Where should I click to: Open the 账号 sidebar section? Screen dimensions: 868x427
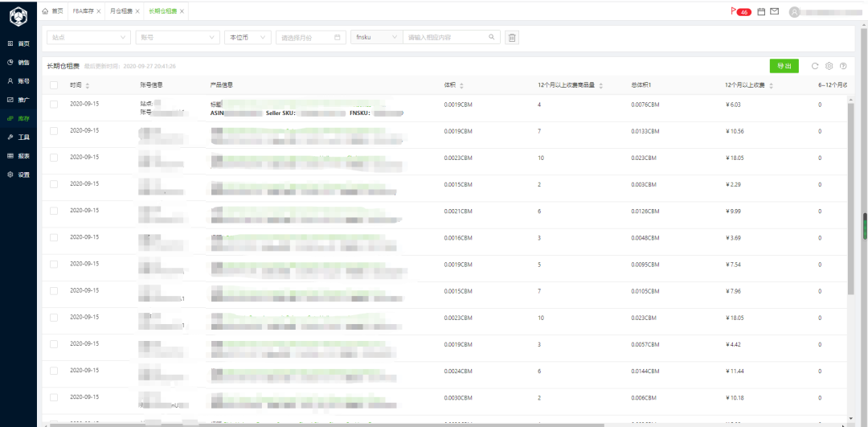18,81
